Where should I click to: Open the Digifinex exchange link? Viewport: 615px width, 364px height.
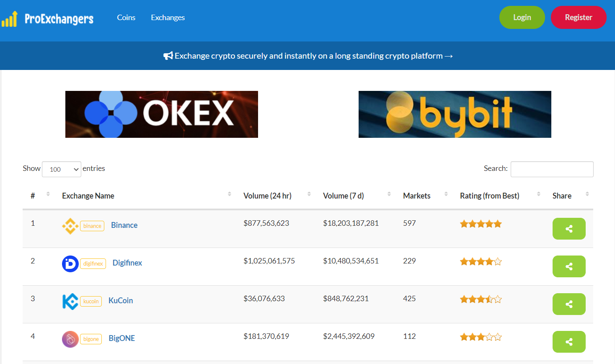pyautogui.click(x=127, y=263)
